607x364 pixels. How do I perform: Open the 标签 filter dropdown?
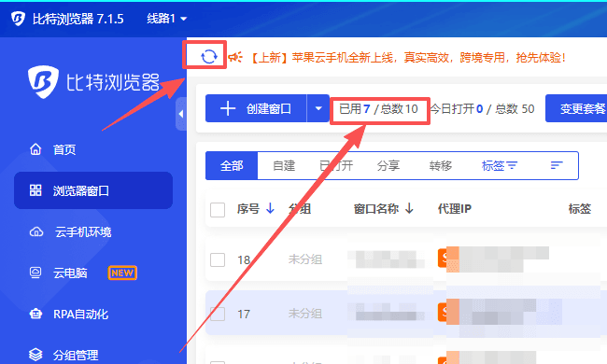click(x=500, y=166)
